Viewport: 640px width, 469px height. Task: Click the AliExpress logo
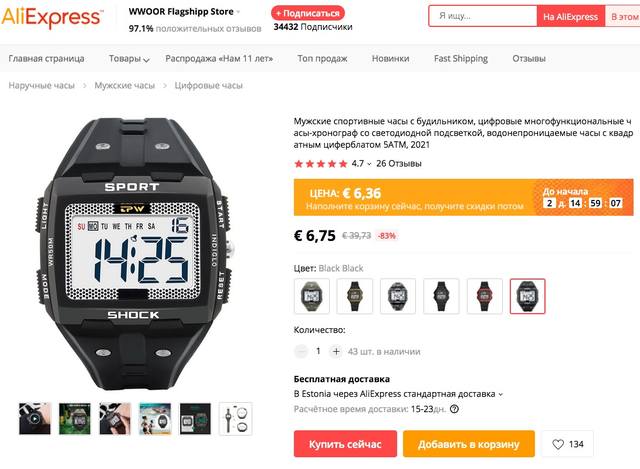pos(52,17)
